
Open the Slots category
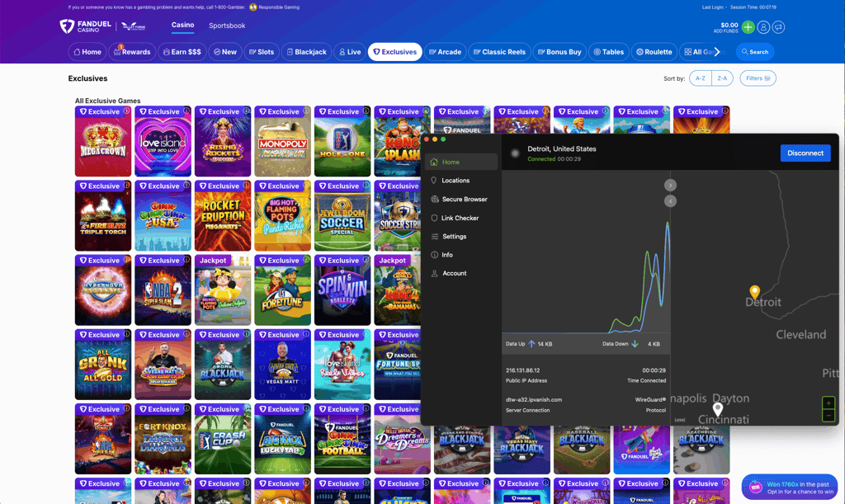[262, 52]
